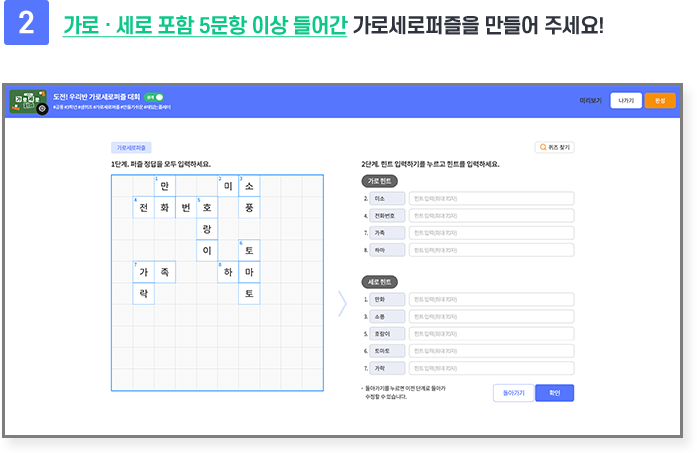This screenshot has height=453, width=697.
Task: Click the white 나가기 exit button
Action: click(x=626, y=100)
